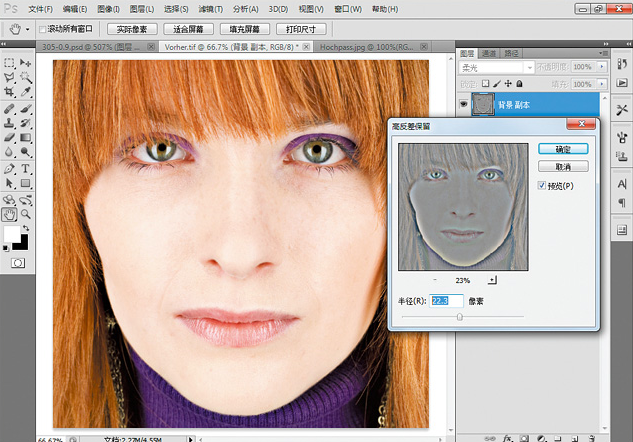
Task: Delete layer with trash icon
Action: [x=591, y=438]
